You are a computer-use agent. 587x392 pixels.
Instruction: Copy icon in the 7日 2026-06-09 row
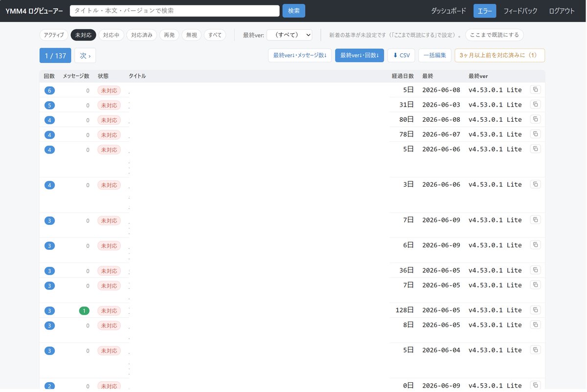[x=536, y=220]
